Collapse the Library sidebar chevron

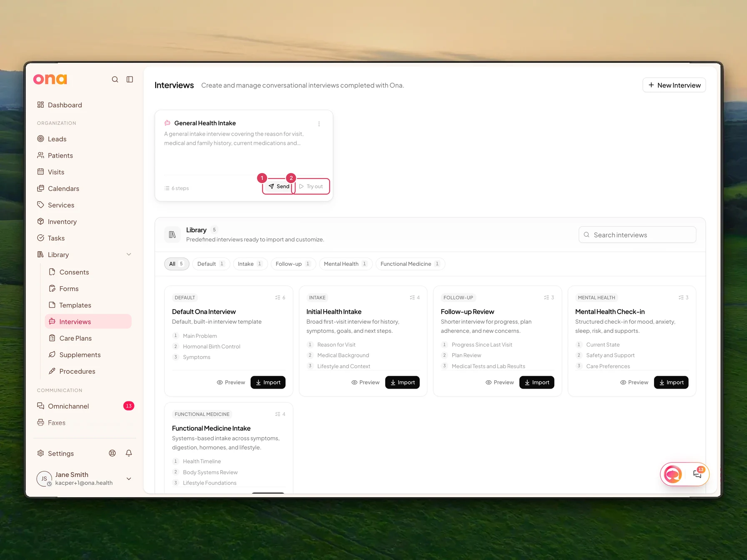(129, 255)
